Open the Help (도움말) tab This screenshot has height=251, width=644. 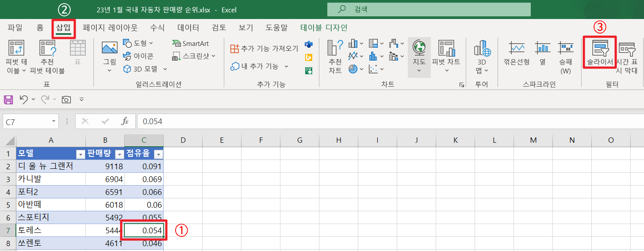tap(276, 28)
